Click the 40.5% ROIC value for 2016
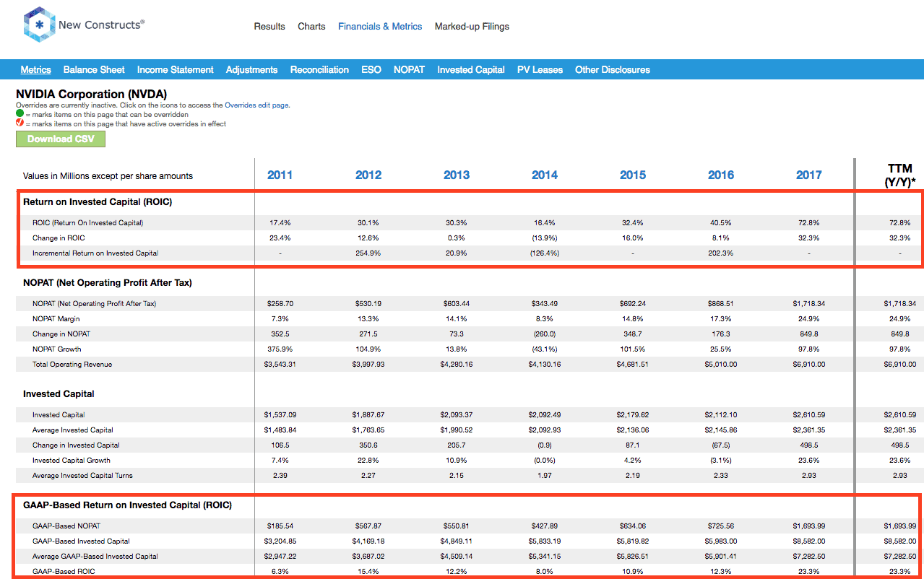This screenshot has width=924, height=579. [721, 223]
